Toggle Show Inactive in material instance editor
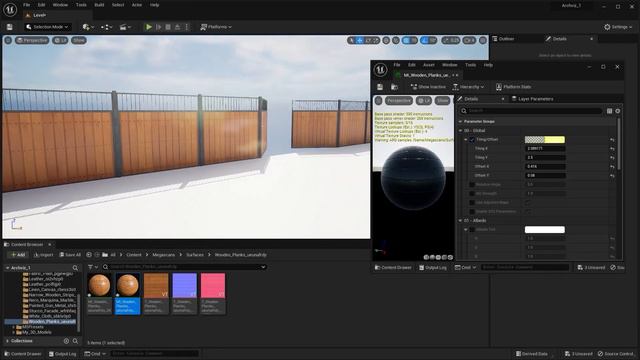 [x=428, y=87]
